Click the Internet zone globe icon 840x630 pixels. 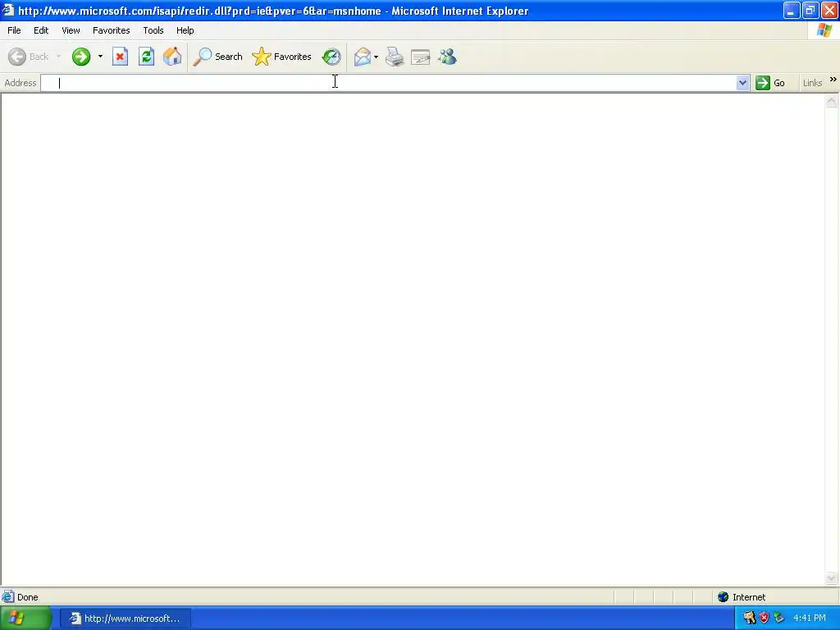[x=724, y=597]
